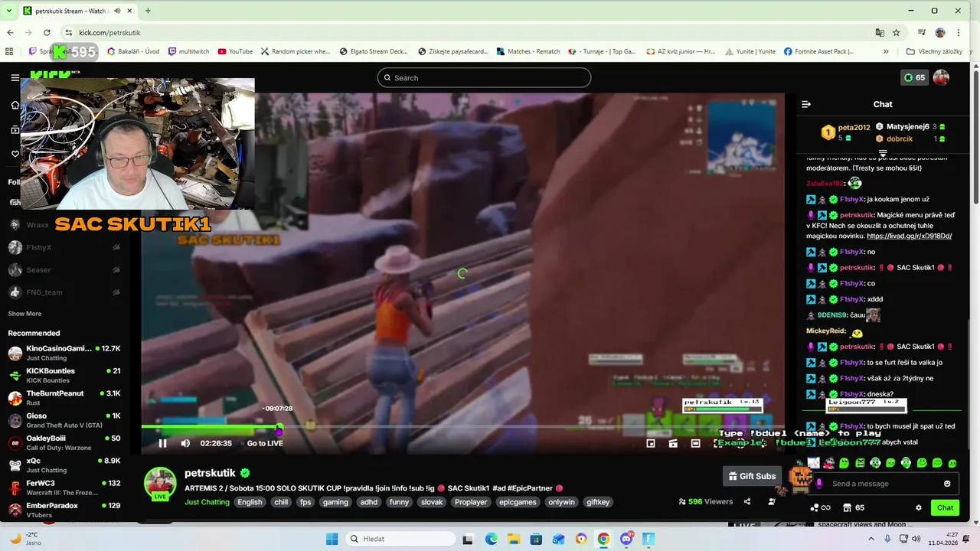This screenshot has height=551, width=980.
Task: Reload the page with refresh icon
Action: click(x=47, y=32)
